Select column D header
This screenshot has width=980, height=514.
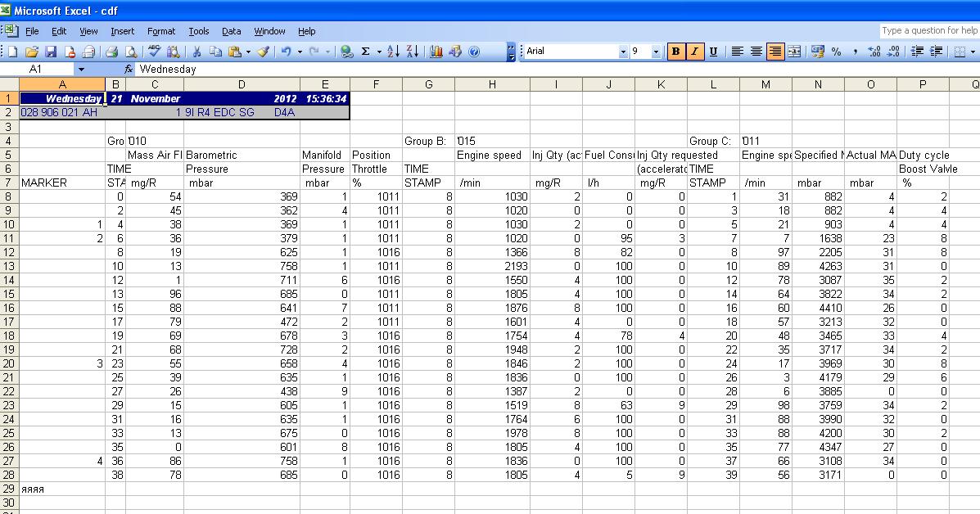pyautogui.click(x=242, y=84)
